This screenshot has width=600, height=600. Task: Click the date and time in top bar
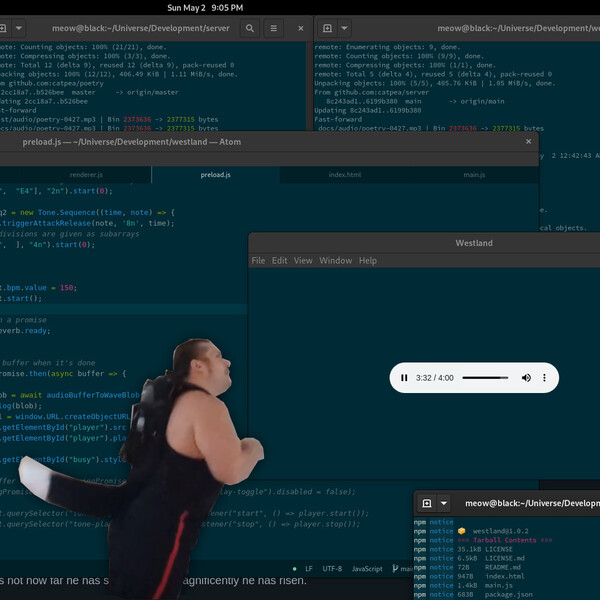[x=205, y=8]
